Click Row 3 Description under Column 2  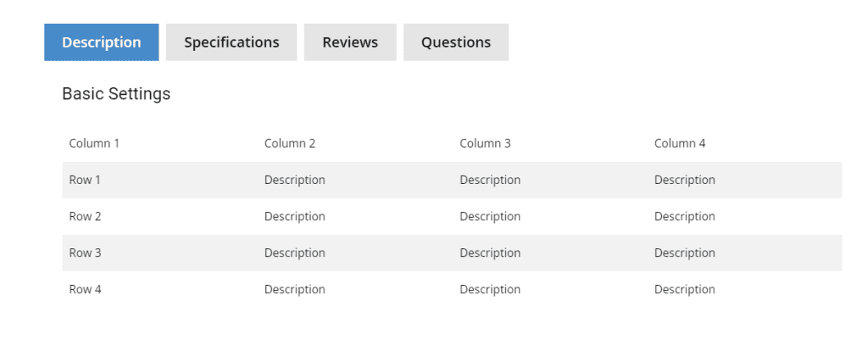pyautogui.click(x=294, y=253)
